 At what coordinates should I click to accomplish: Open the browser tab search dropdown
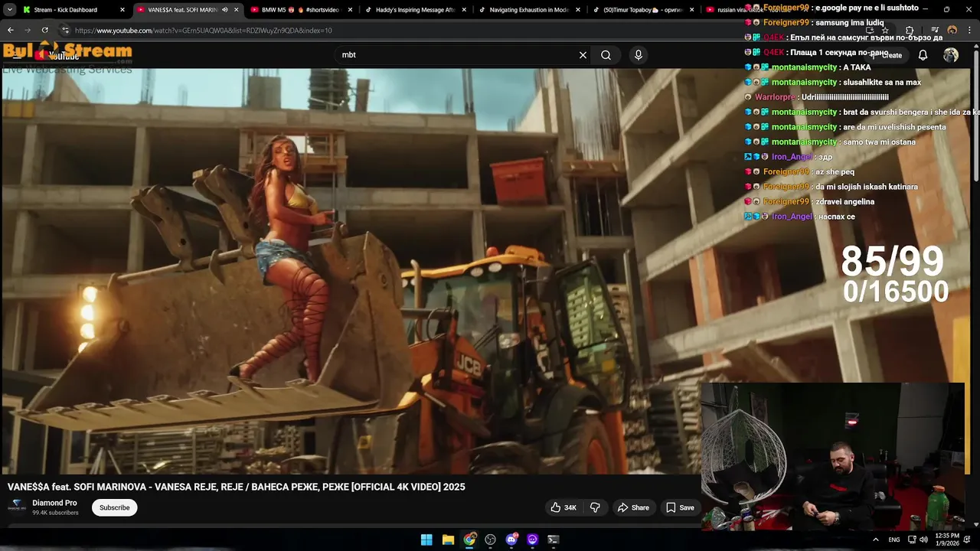coord(9,10)
